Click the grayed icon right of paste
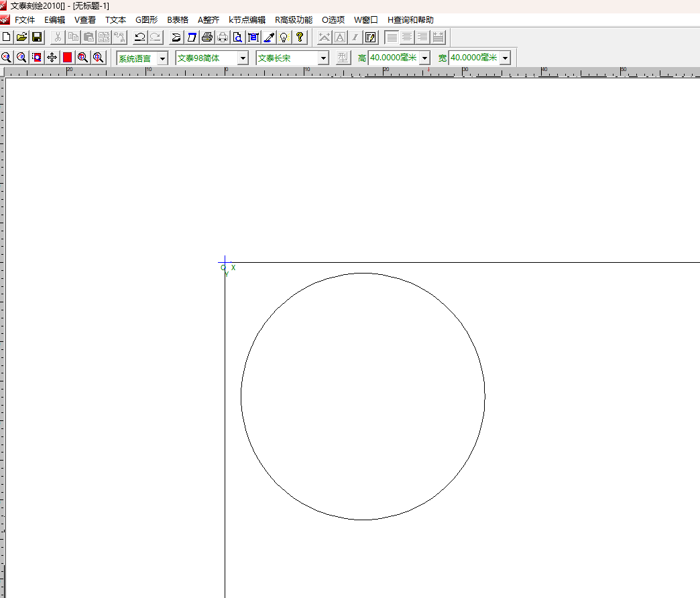This screenshot has width=700, height=598. point(104,37)
